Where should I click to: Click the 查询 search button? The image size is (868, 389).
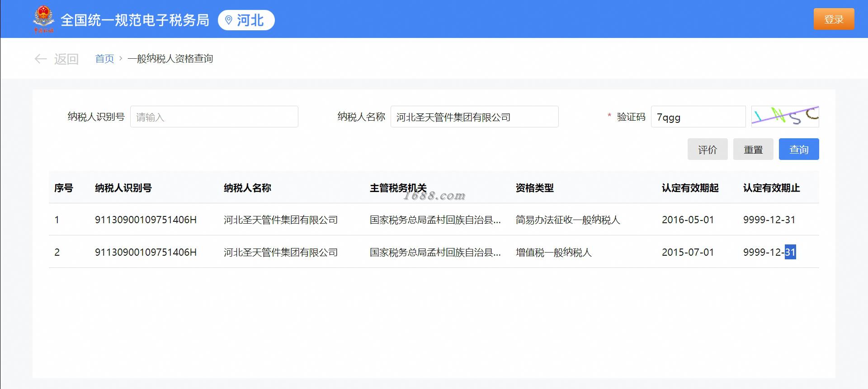pyautogui.click(x=799, y=149)
